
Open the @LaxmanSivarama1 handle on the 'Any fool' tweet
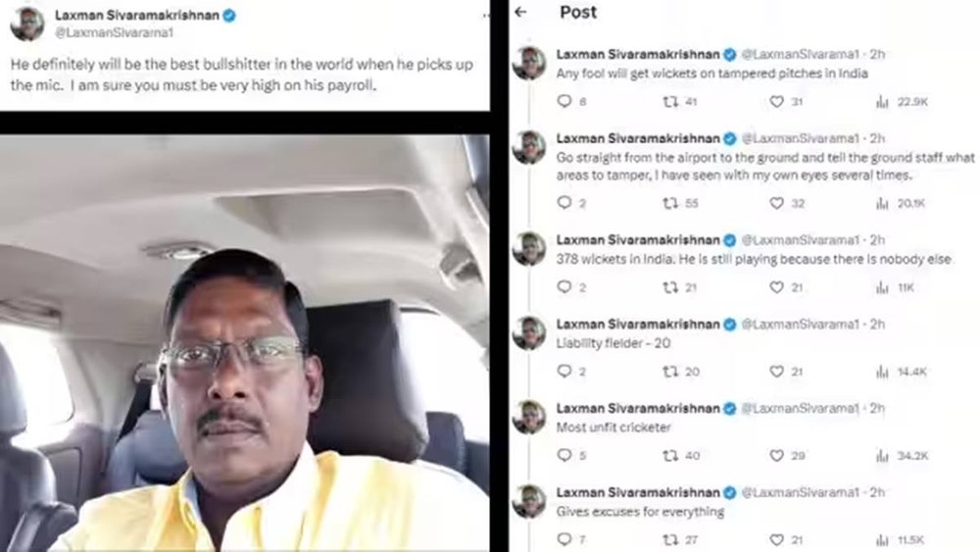(800, 54)
